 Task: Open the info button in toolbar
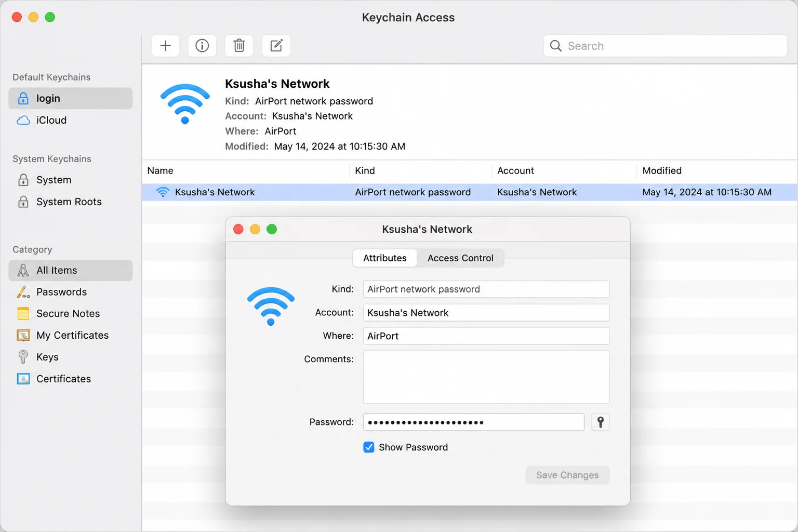pos(202,46)
